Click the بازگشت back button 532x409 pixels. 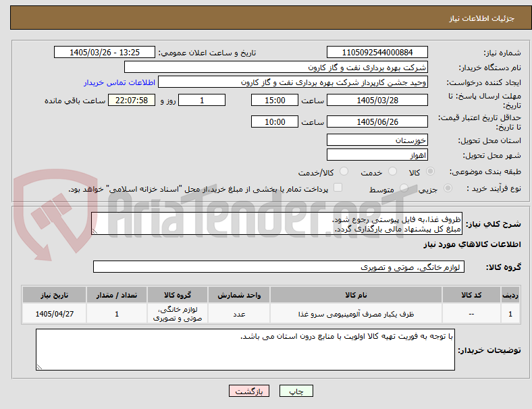[249, 391]
